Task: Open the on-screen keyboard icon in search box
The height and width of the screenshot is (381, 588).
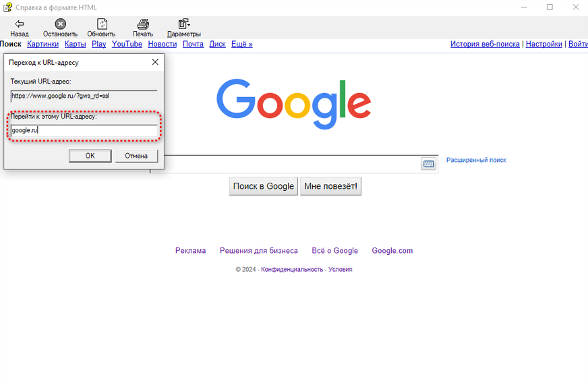Action: point(428,164)
